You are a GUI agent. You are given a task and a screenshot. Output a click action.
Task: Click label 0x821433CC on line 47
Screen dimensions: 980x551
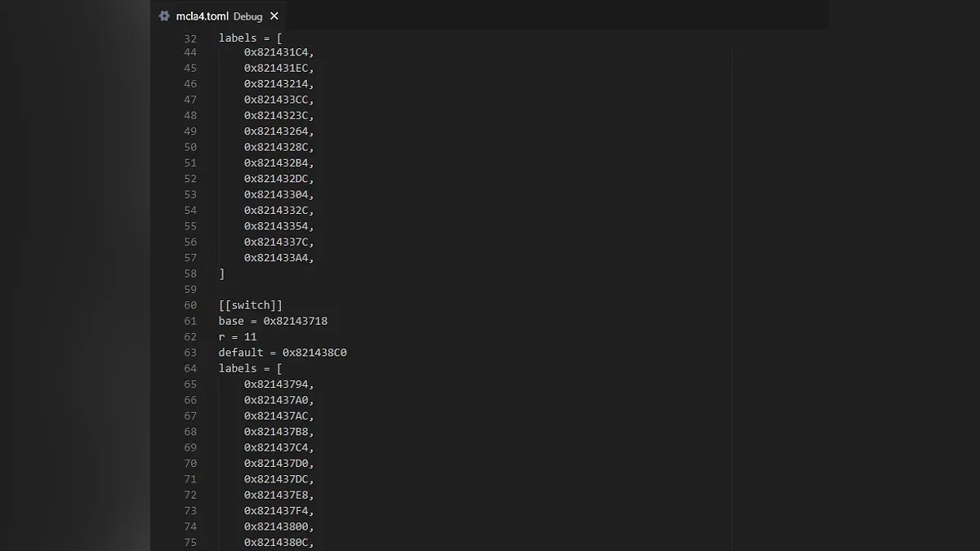[x=276, y=100]
